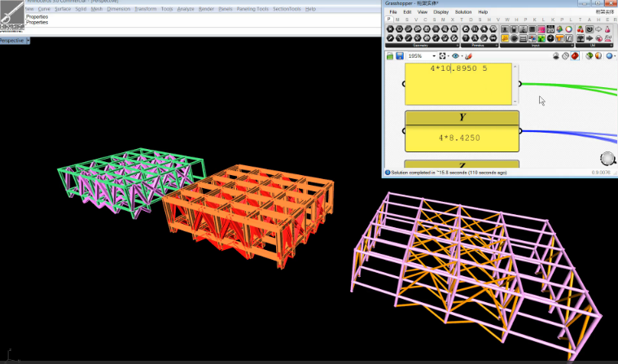The width and height of the screenshot is (618, 364).
Task: Disable geometry preview with the no-preview icon
Action: coord(556,56)
